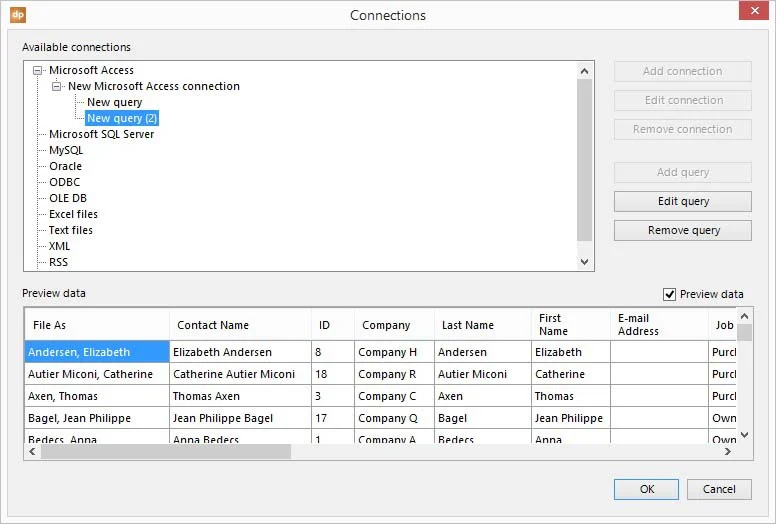Click the Company column header
776x524 pixels.
coord(394,325)
